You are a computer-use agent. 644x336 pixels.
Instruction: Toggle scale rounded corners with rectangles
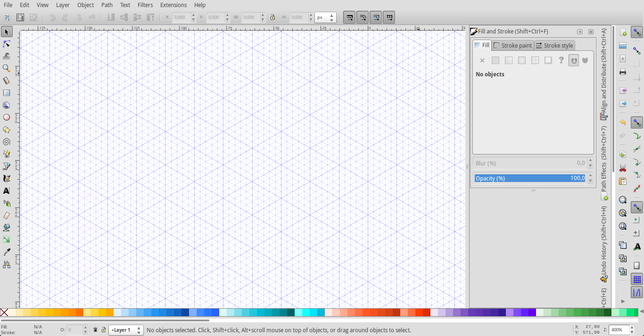click(363, 17)
